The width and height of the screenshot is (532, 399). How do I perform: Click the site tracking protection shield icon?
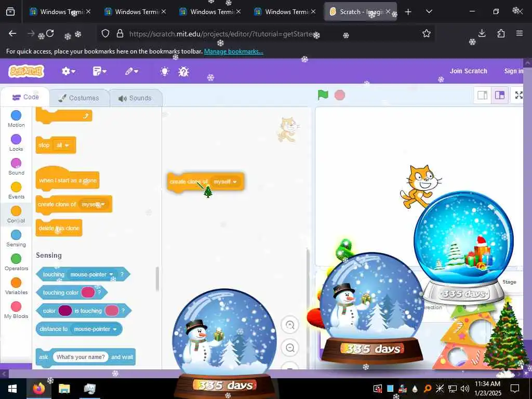click(105, 33)
